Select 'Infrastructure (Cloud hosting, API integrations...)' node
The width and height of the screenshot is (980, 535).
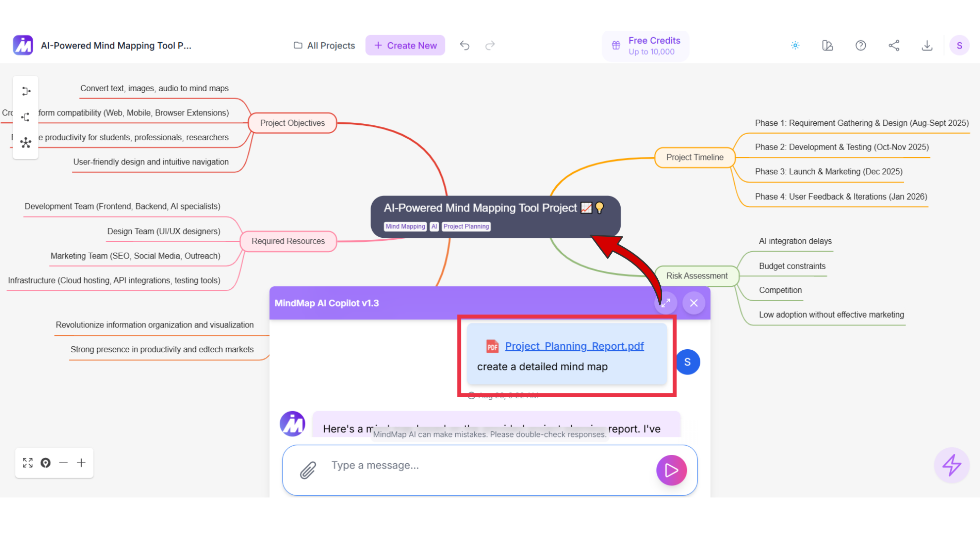pos(114,280)
